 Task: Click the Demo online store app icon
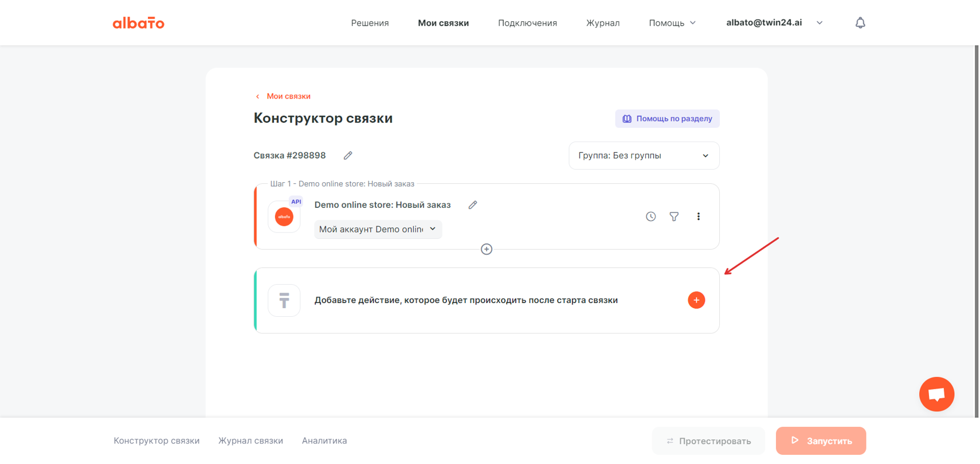click(284, 217)
